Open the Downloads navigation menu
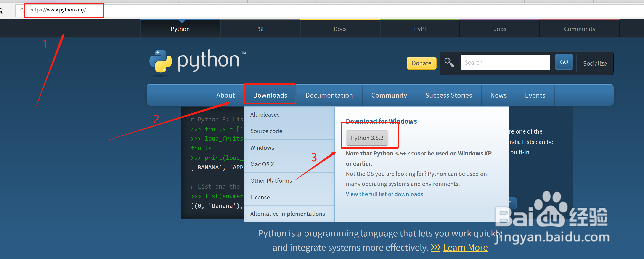 click(270, 95)
